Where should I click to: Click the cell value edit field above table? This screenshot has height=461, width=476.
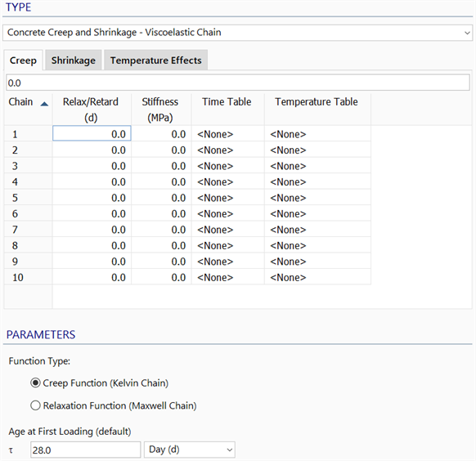[x=238, y=83]
